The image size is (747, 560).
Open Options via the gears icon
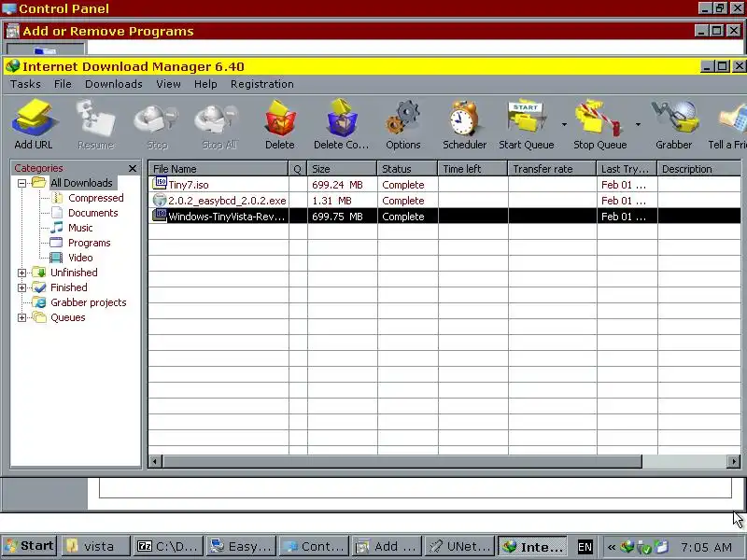coord(403,124)
